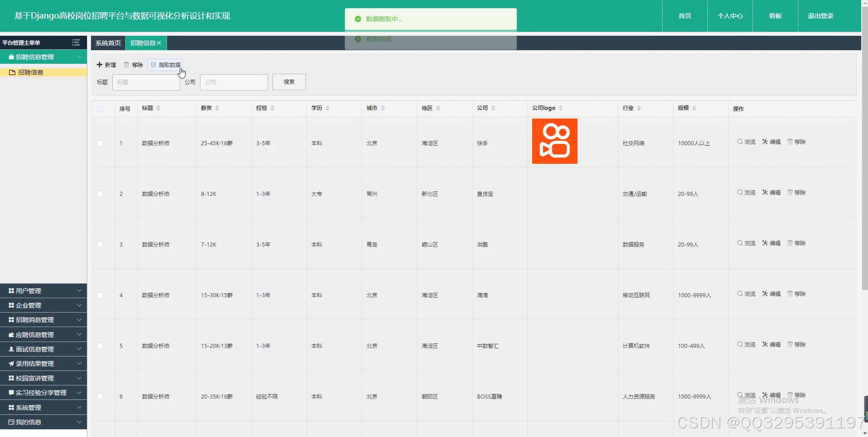Click the 移除 icon in row 4 (滴滴)

(790, 294)
